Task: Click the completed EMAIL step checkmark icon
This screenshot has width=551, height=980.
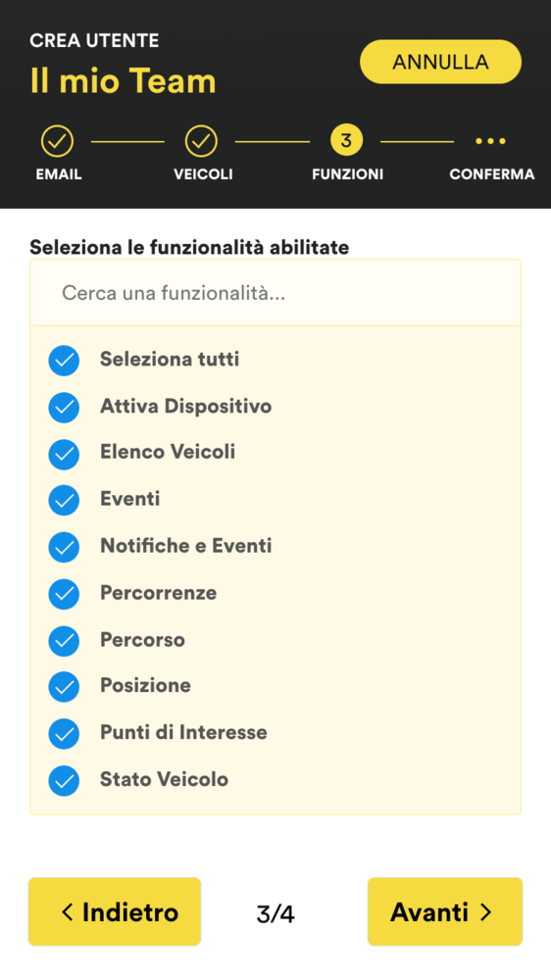Action: [58, 141]
